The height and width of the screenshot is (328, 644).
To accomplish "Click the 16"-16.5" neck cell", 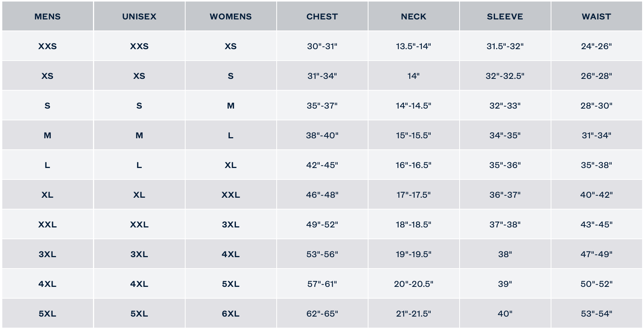I will click(x=413, y=165).
